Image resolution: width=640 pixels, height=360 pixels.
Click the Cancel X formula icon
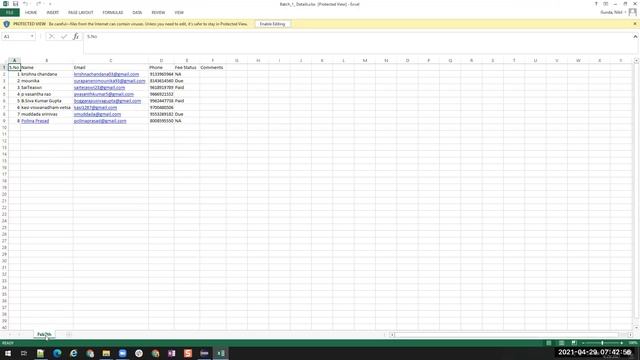(x=51, y=37)
